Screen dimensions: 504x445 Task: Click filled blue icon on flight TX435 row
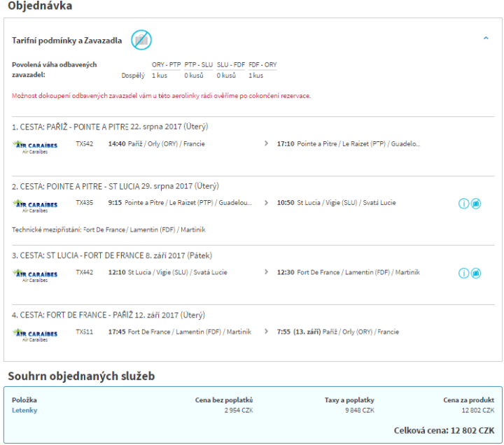(476, 204)
